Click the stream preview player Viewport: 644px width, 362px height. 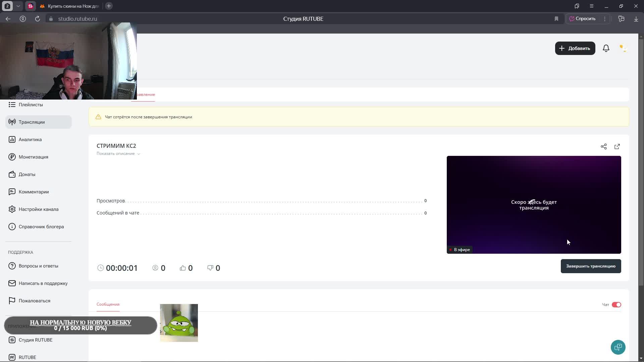(534, 204)
